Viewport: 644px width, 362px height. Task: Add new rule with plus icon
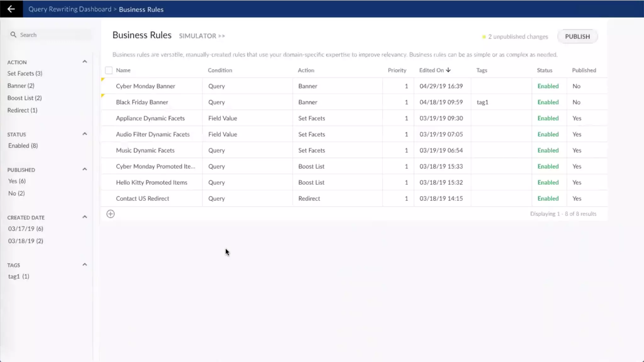110,214
